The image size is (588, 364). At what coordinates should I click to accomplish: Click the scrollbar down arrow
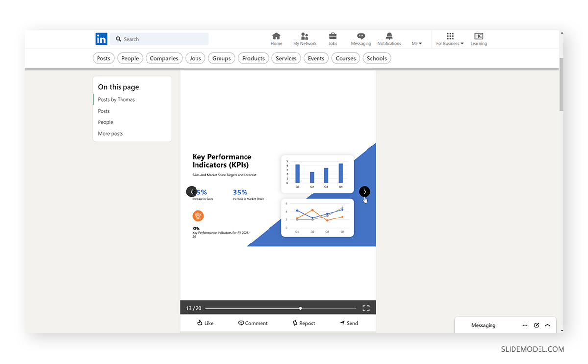[x=561, y=330]
